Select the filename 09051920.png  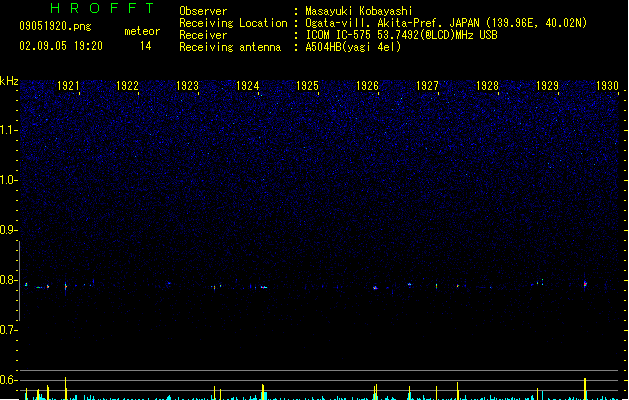point(55,26)
